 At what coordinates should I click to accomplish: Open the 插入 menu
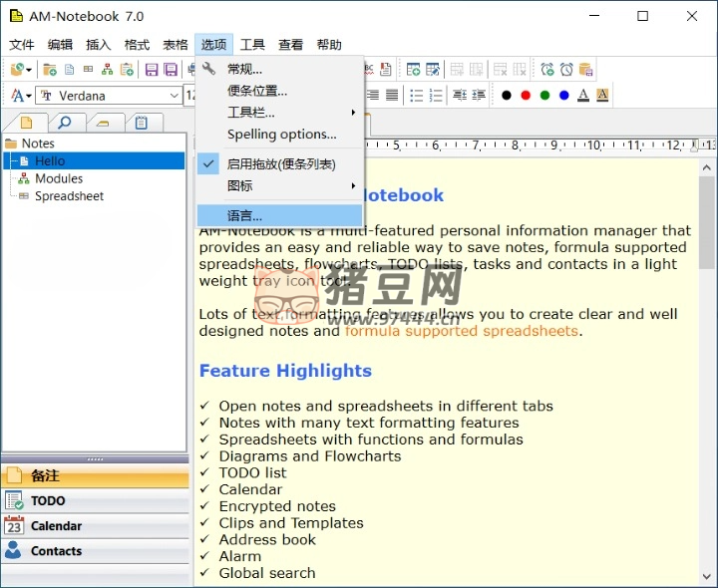[x=99, y=45]
